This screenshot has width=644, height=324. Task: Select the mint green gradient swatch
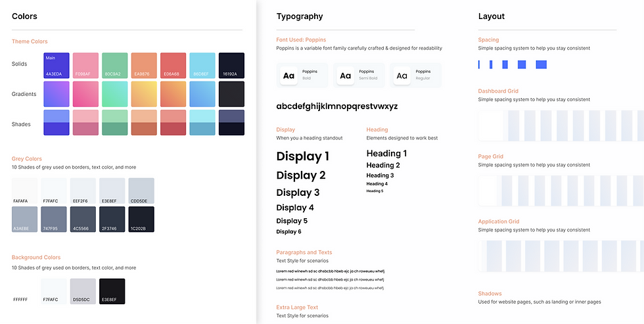[114, 94]
